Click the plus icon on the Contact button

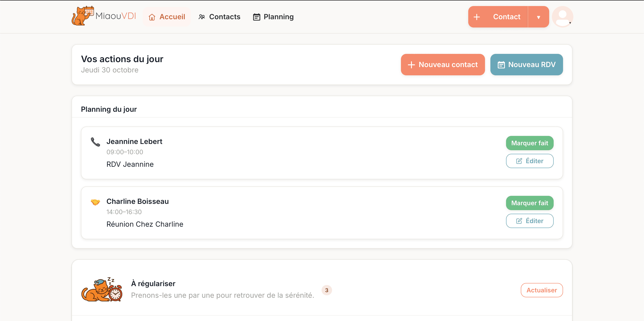click(477, 17)
